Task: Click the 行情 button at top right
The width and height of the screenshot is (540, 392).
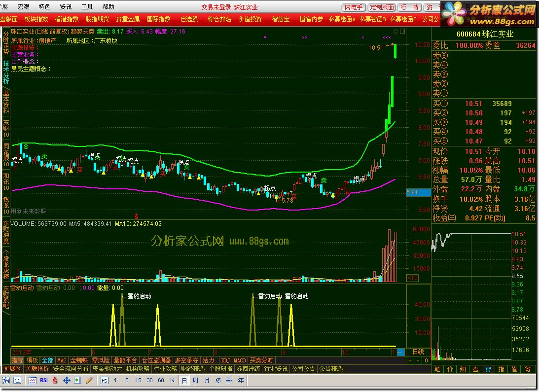Action: [x=409, y=7]
